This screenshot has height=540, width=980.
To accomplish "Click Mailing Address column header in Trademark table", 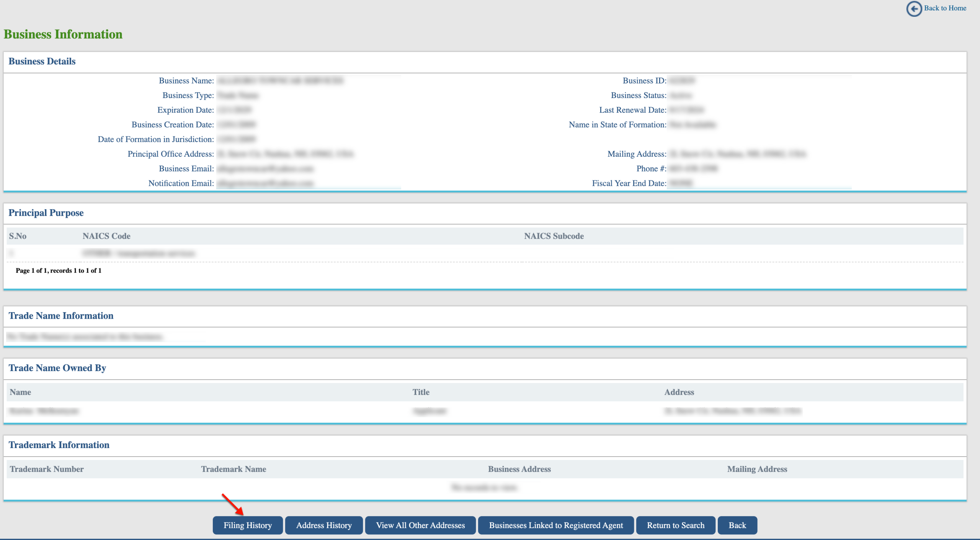I will 757,469.
